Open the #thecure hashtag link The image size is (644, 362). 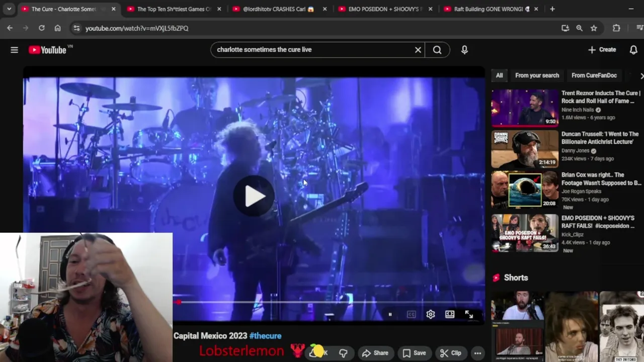265,335
